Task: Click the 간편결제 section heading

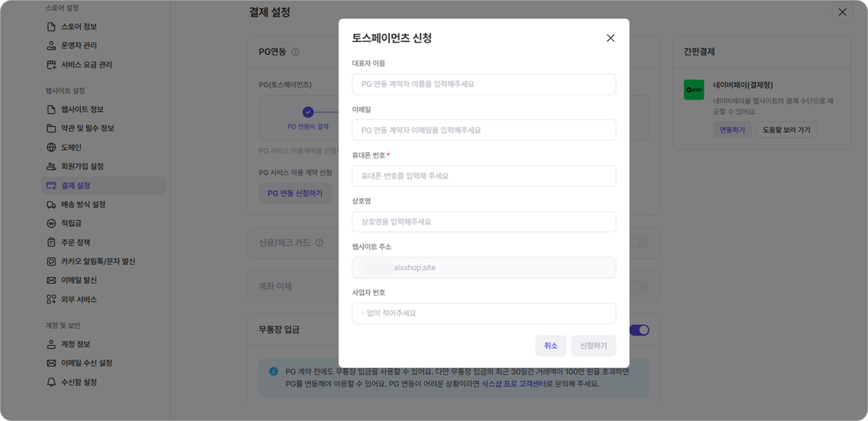Action: 699,52
